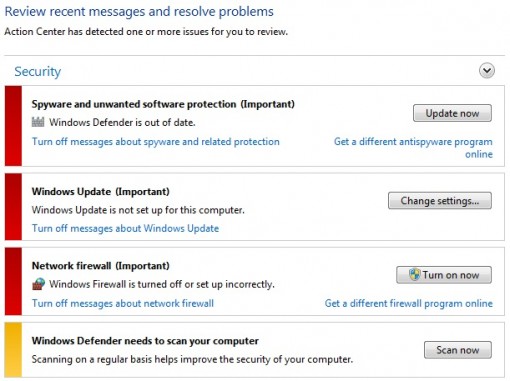This screenshot has height=381, width=510.
Task: Open the Get a different firewall program online link
Action: pyautogui.click(x=409, y=303)
